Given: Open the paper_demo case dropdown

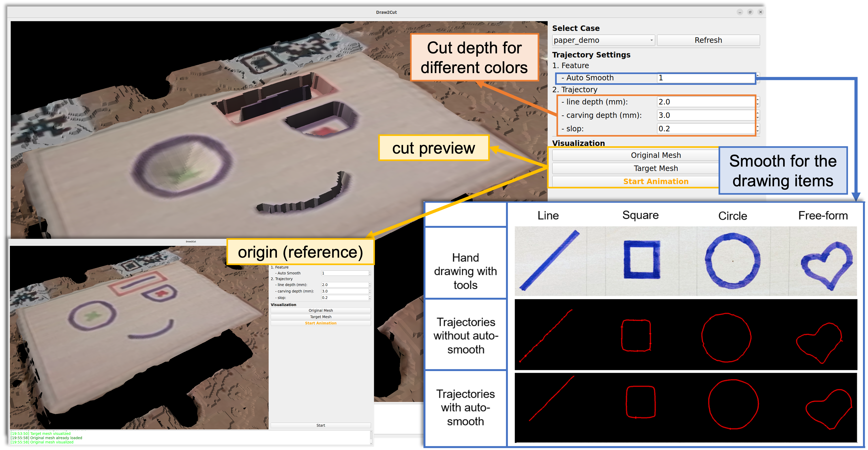Looking at the screenshot, I should pyautogui.click(x=603, y=41).
